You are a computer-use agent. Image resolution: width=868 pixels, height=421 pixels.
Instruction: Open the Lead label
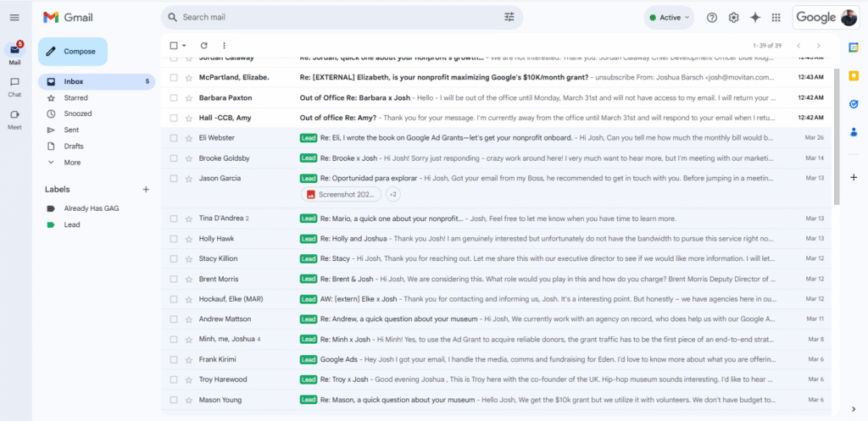tap(72, 224)
